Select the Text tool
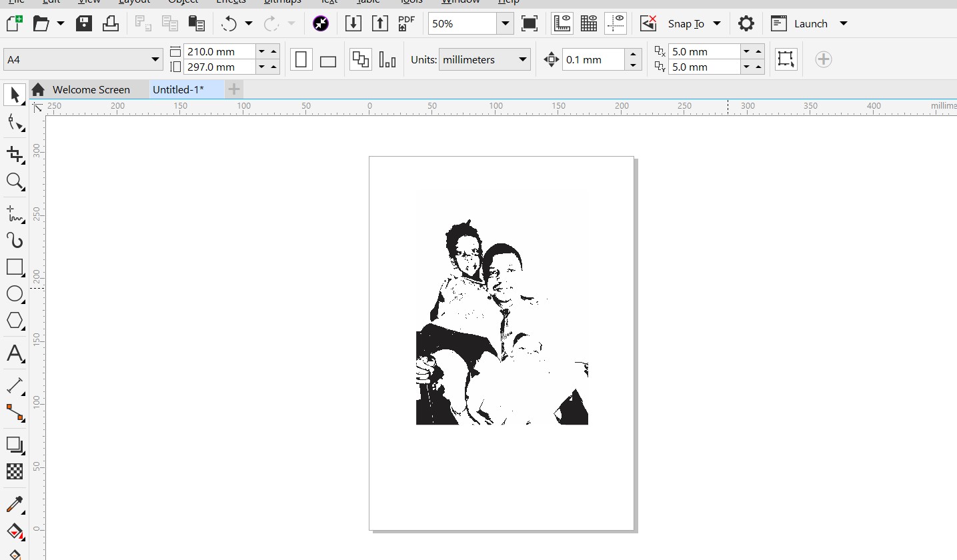957x560 pixels. coord(15,353)
